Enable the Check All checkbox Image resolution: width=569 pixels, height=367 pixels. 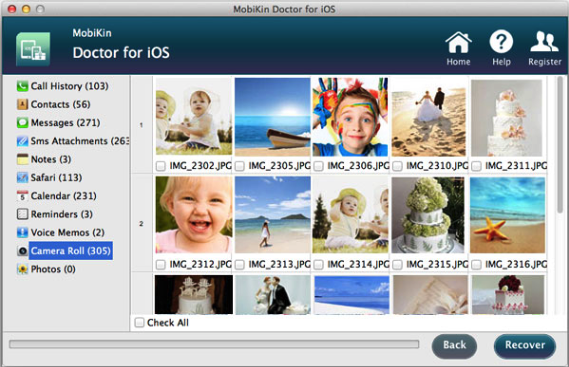click(139, 322)
